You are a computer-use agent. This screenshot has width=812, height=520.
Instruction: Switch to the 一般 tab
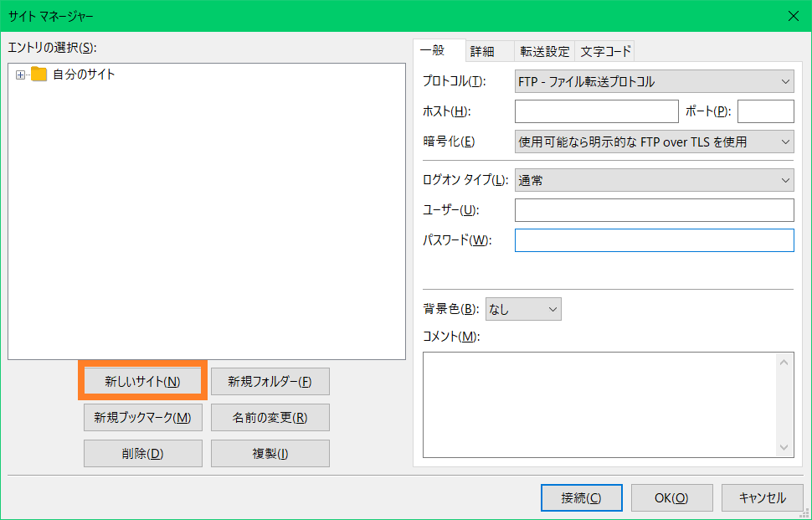pyautogui.click(x=439, y=50)
